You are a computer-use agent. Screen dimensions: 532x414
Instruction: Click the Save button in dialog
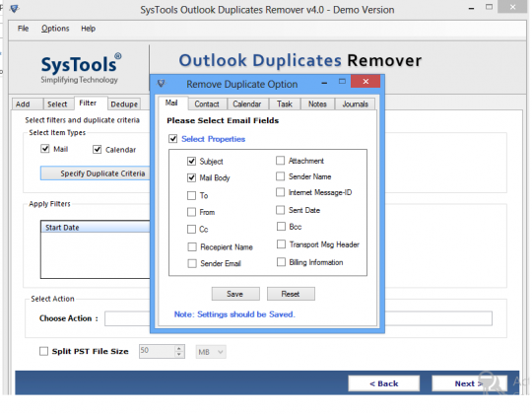(x=235, y=294)
